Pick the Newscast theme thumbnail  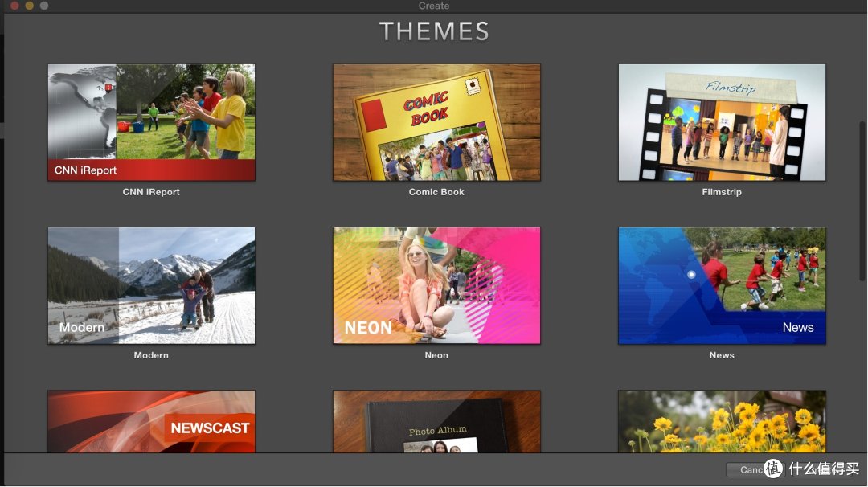[x=151, y=422]
